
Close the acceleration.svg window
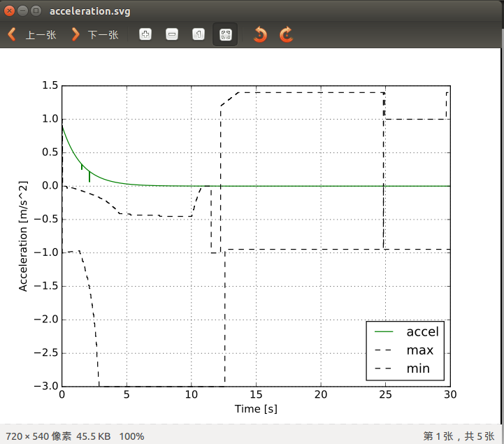[10, 11]
